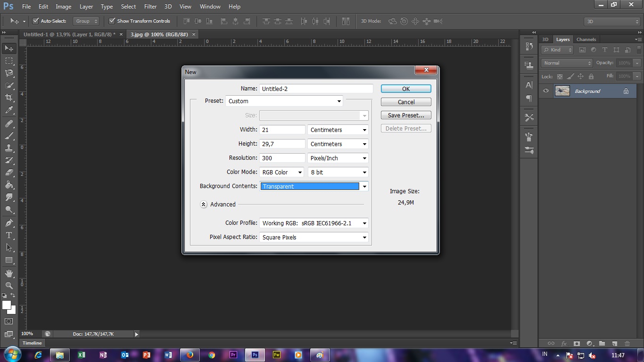644x362 pixels.
Task: Open the File menu
Action: tap(26, 7)
